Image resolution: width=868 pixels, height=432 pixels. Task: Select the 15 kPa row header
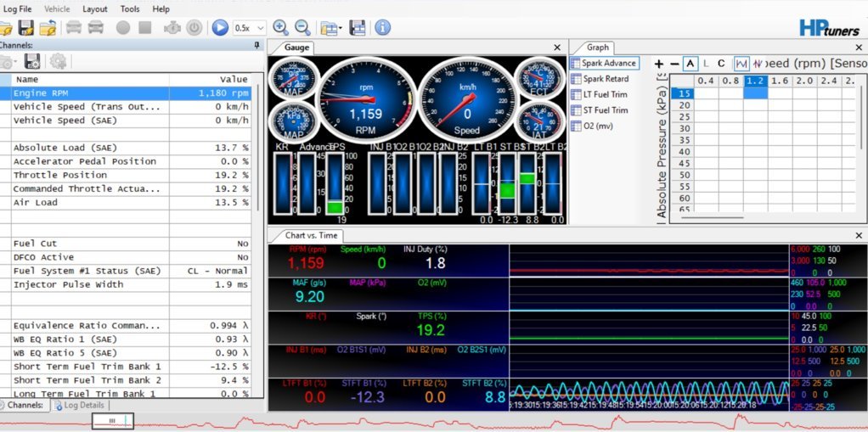[682, 93]
